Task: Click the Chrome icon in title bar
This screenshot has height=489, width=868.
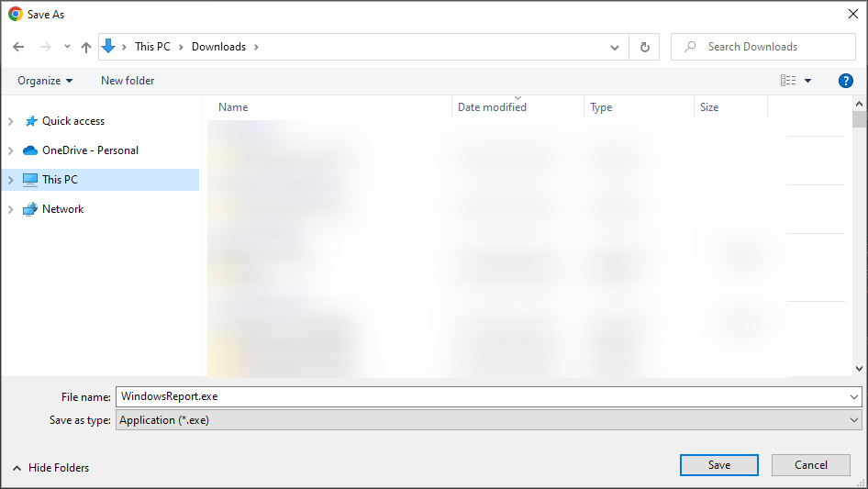Action: 16,15
